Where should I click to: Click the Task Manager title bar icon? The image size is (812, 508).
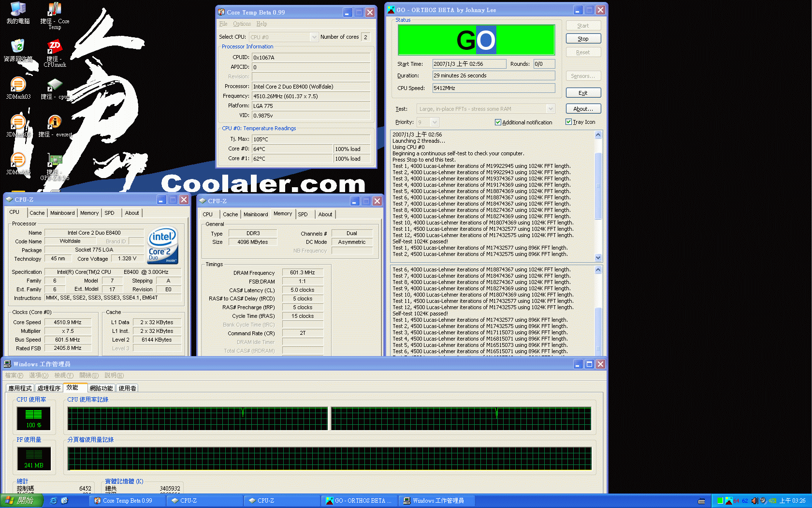click(7, 364)
